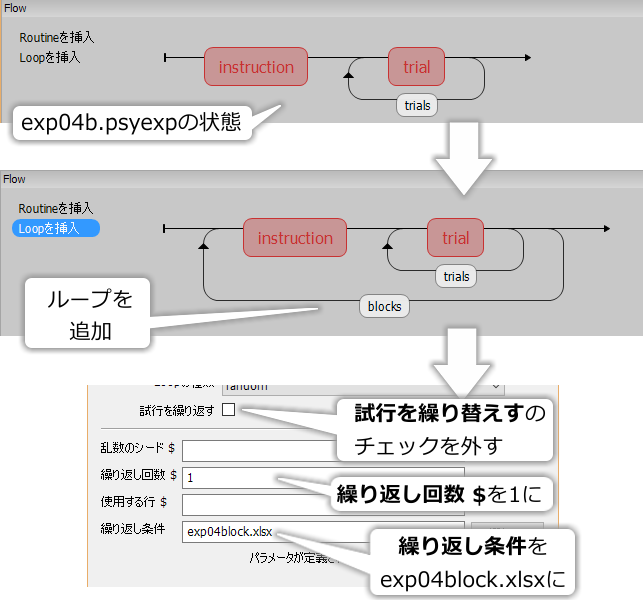643x600 pixels.
Task: Click 'Routineを挿入' in the lower Flow panel
Action: tap(56, 208)
